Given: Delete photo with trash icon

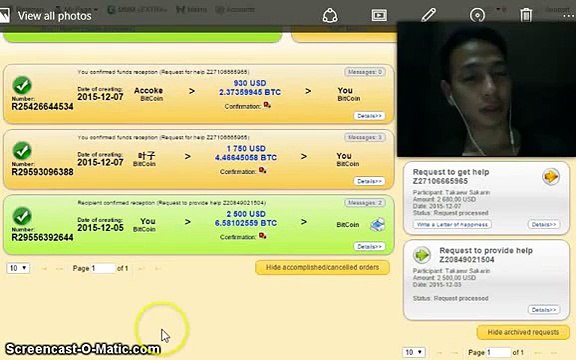Looking at the screenshot, I should (x=526, y=15).
